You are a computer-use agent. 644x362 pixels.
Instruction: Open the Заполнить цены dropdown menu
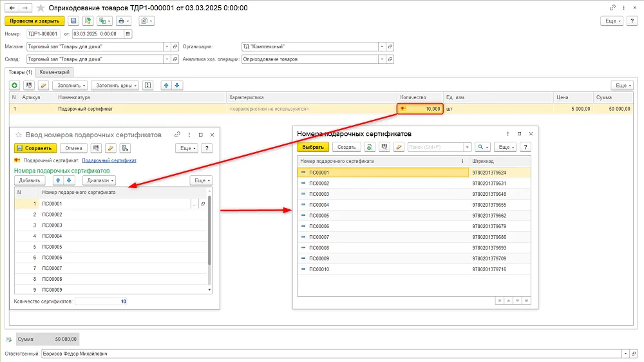coord(115,86)
